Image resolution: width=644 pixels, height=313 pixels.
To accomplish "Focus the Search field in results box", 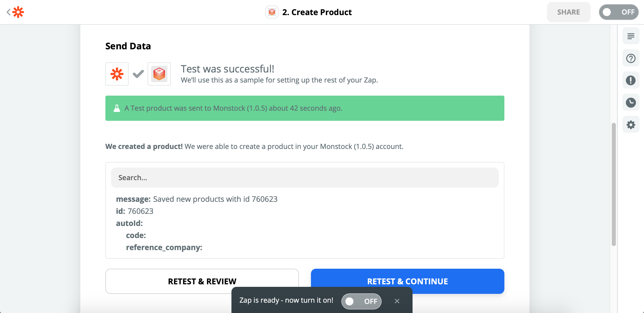I will pyautogui.click(x=305, y=178).
